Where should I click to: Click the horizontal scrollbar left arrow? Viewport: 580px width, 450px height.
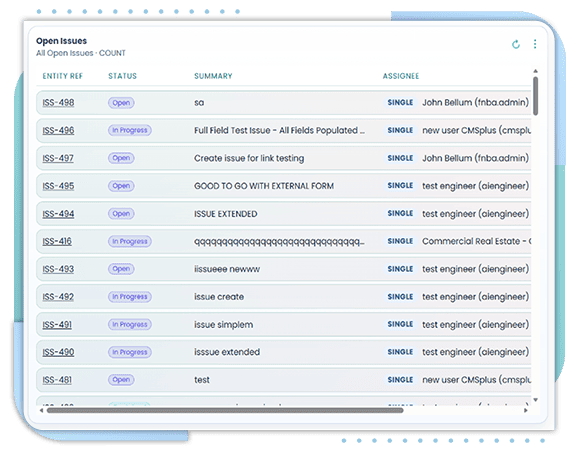(x=41, y=410)
